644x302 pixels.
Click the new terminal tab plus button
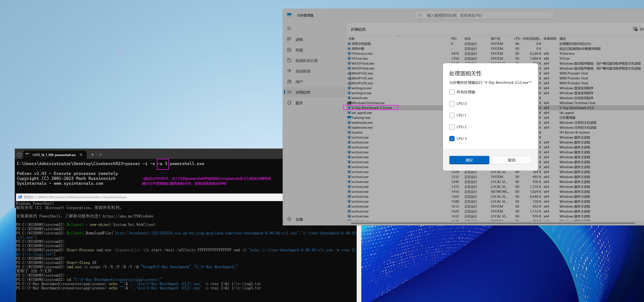coord(92,155)
